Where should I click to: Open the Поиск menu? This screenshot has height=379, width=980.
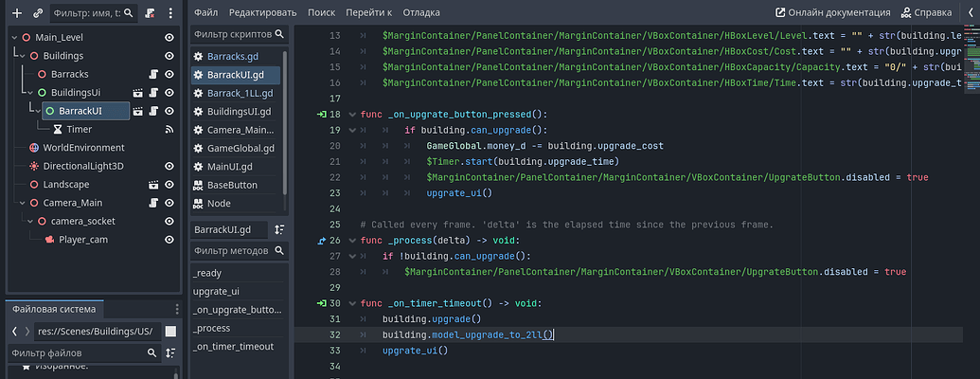point(321,12)
